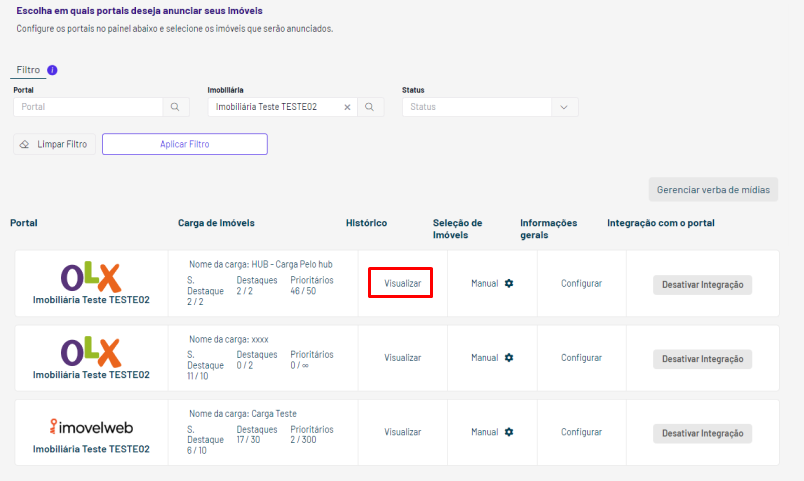This screenshot has width=804, height=481.
Task: Click Limpar Filtro button
Action: (x=54, y=144)
